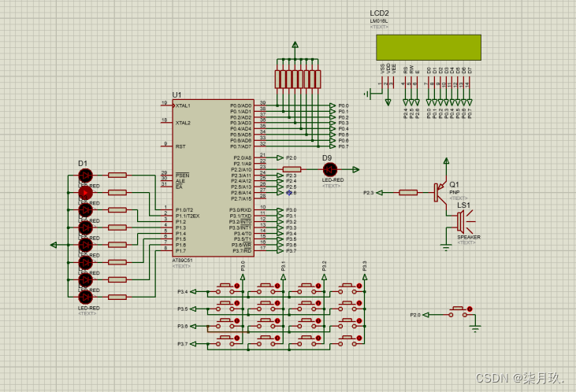Click the P1.0/T2 pin label on U1

click(184, 210)
